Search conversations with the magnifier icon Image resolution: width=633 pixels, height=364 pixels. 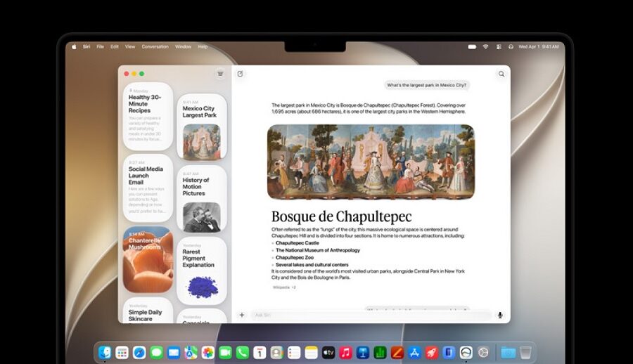501,74
